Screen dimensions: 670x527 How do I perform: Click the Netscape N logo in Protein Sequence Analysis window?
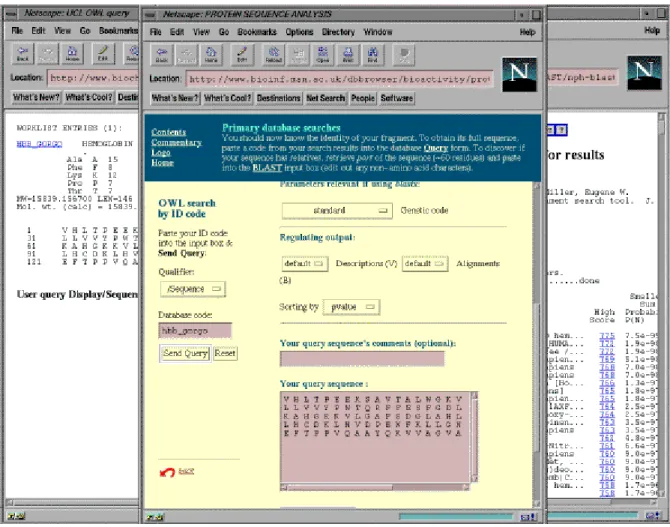pos(519,74)
